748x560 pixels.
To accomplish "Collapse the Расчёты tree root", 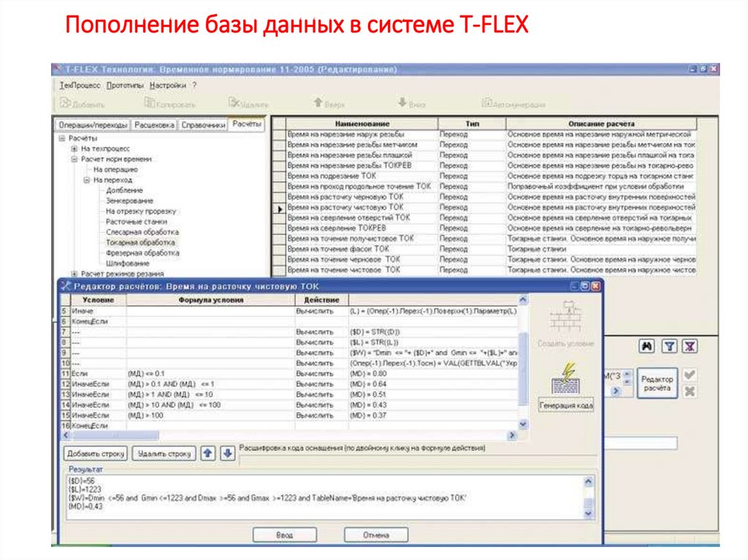I will pos(62,138).
